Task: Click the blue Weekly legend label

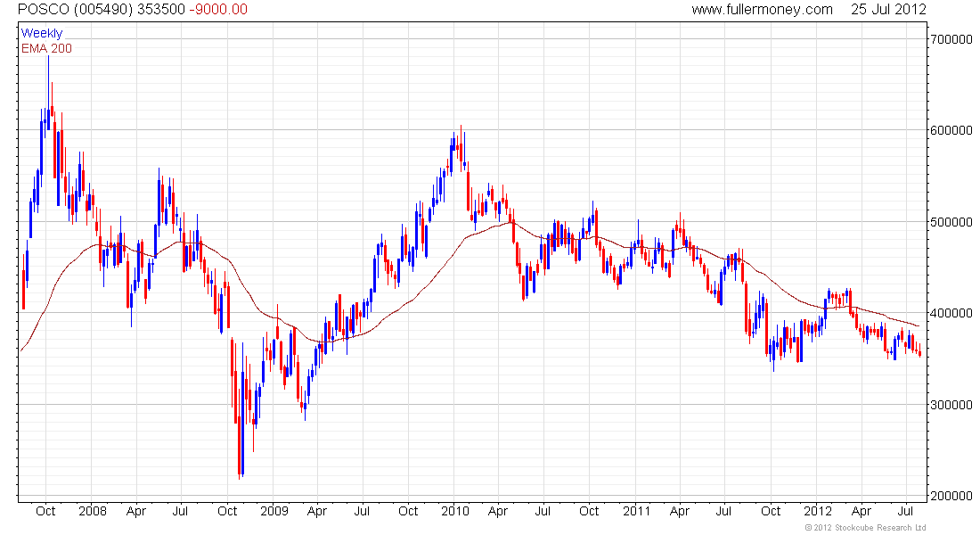Action: point(42,33)
